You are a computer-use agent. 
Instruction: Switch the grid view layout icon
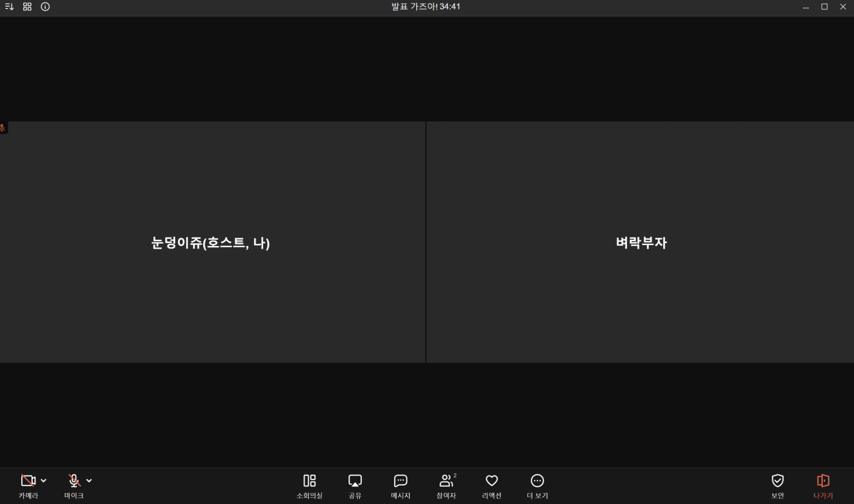tap(27, 7)
